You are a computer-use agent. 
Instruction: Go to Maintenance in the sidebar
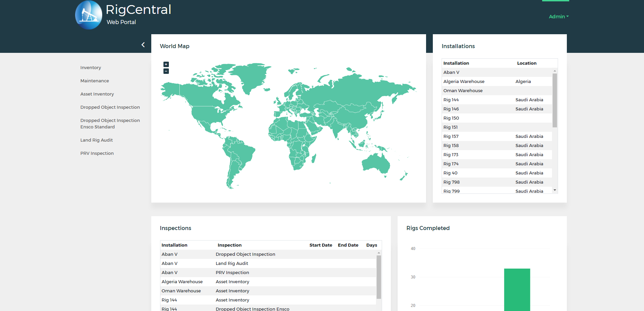pos(95,81)
